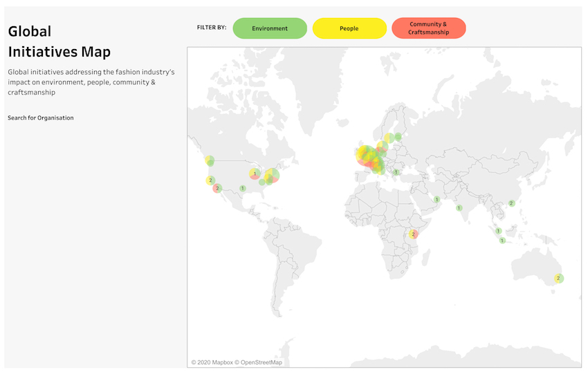
Task: Click the green marker over India
Action: click(x=459, y=208)
